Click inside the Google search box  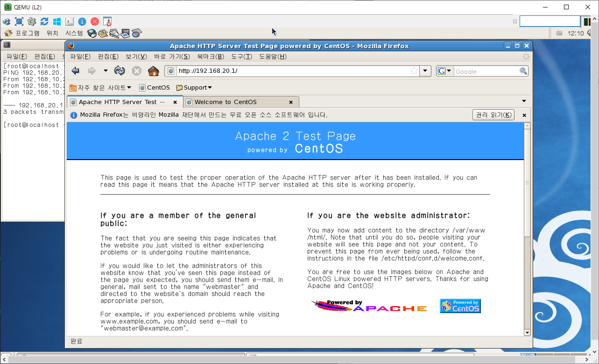(486, 71)
